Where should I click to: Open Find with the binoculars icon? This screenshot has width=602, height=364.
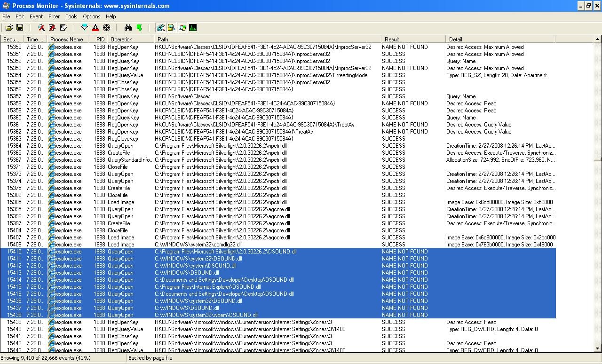tap(128, 28)
